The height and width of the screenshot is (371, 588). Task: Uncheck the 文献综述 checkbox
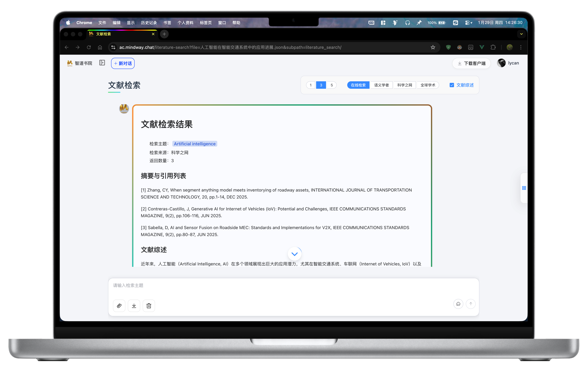(452, 85)
